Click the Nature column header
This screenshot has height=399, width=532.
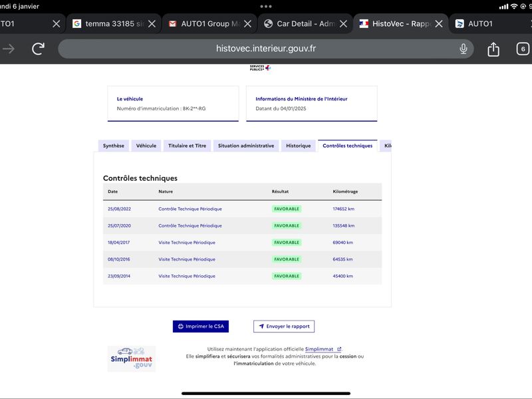click(166, 192)
